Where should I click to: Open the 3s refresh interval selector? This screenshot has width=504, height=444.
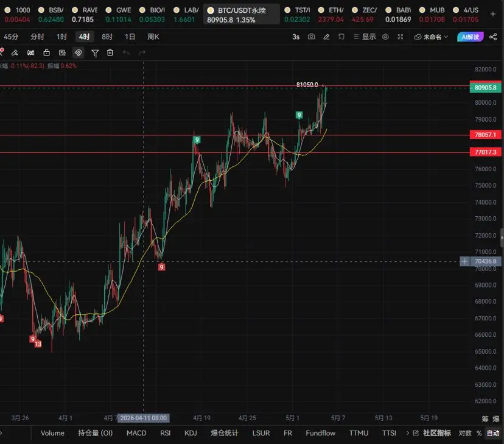pyautogui.click(x=296, y=37)
